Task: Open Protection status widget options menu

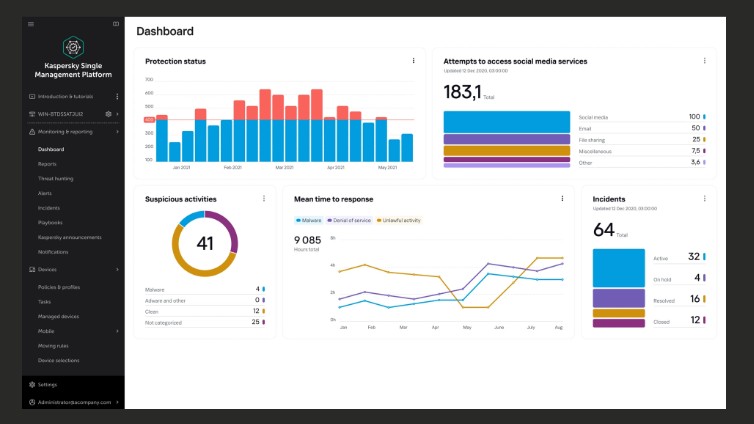Action: tap(413, 61)
